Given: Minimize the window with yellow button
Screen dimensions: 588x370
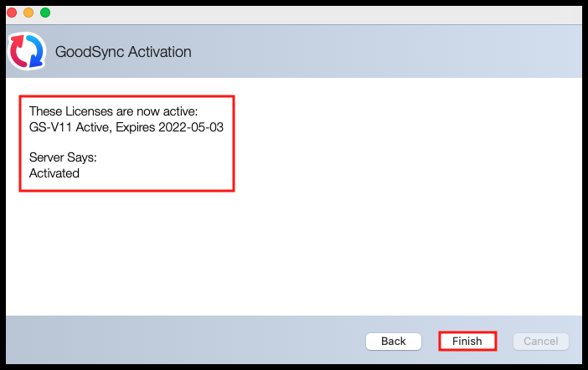Looking at the screenshot, I should click(28, 13).
